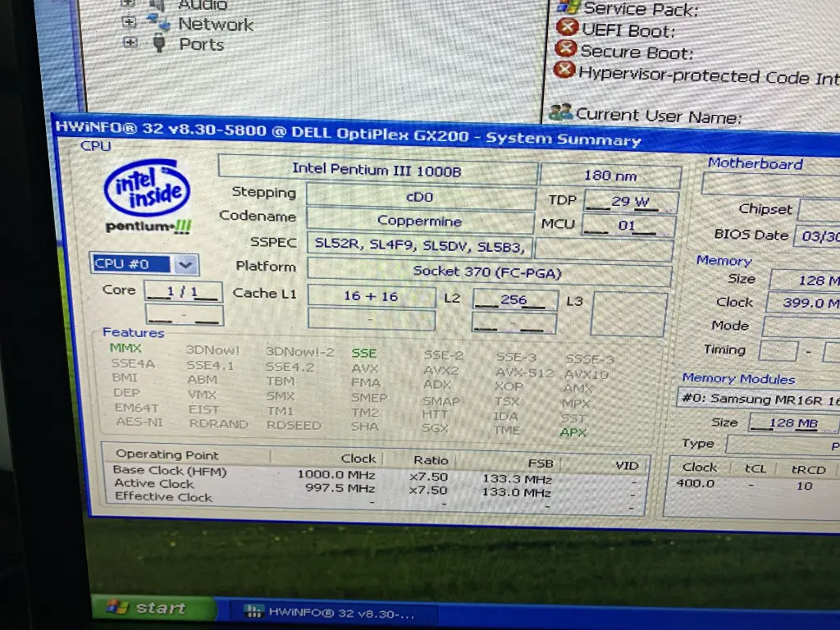840x630 pixels.
Task: Open the Samsung MR16R memory module dropdown
Action: coord(757,399)
